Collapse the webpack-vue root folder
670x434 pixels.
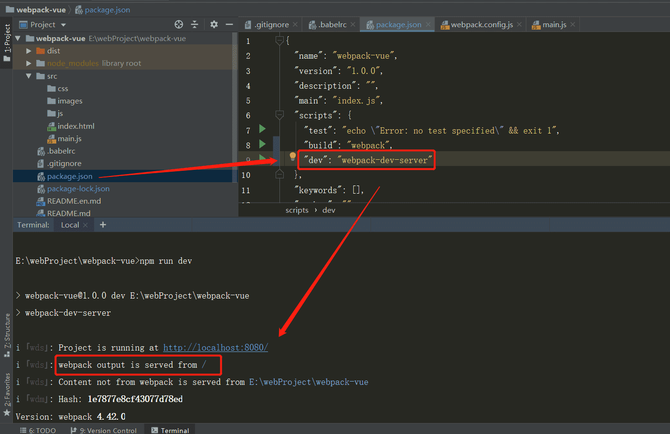[18, 38]
